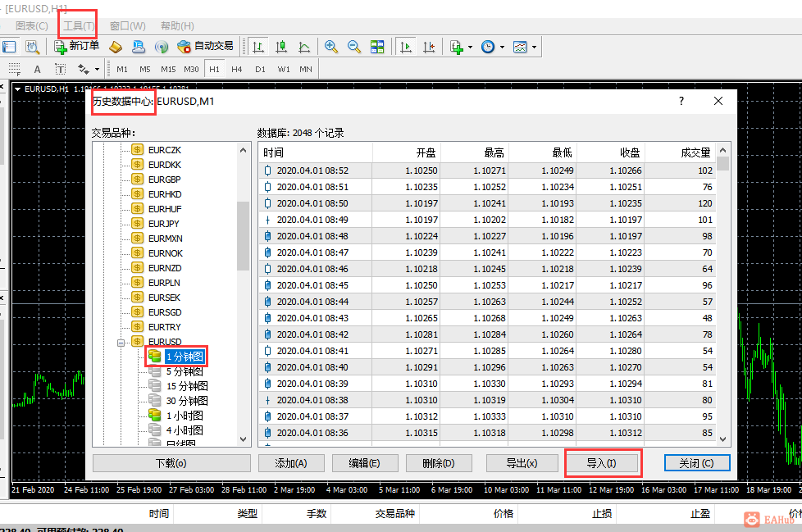This screenshot has width=802, height=532.
Task: Click the symbol list vertical scrollbar thumb
Action: tap(243, 235)
